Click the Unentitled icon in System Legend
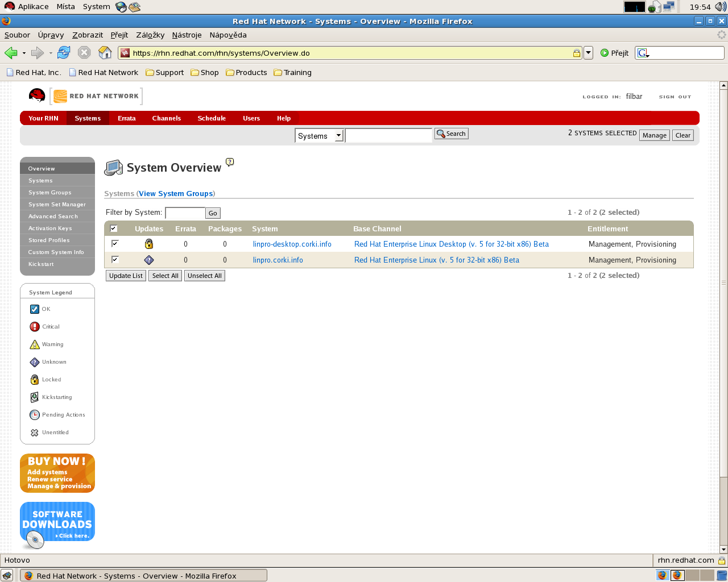 pos(35,433)
